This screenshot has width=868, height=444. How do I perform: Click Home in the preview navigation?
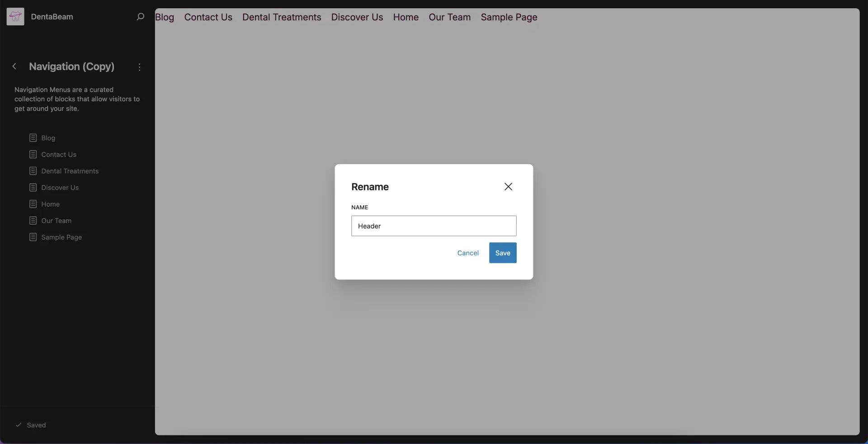[x=406, y=17]
